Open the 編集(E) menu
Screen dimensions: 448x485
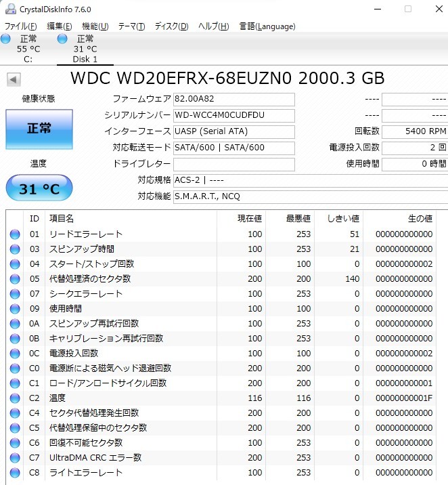point(60,26)
